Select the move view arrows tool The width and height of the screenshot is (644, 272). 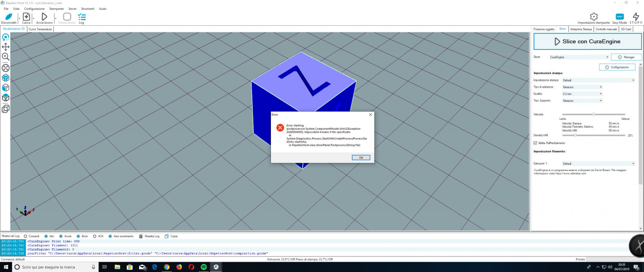pos(6,47)
